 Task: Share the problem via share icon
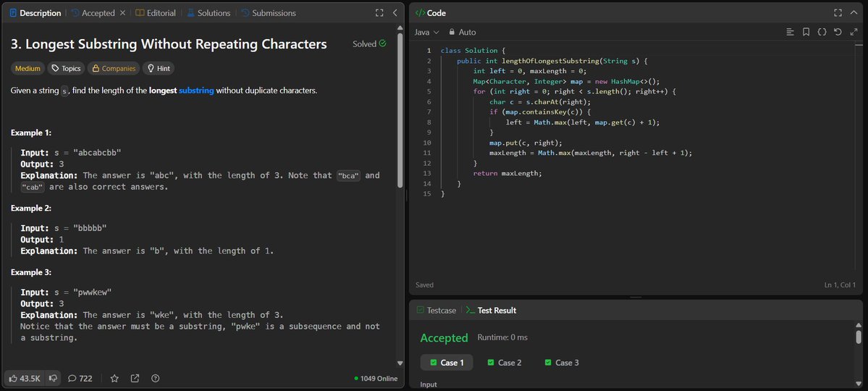point(135,378)
